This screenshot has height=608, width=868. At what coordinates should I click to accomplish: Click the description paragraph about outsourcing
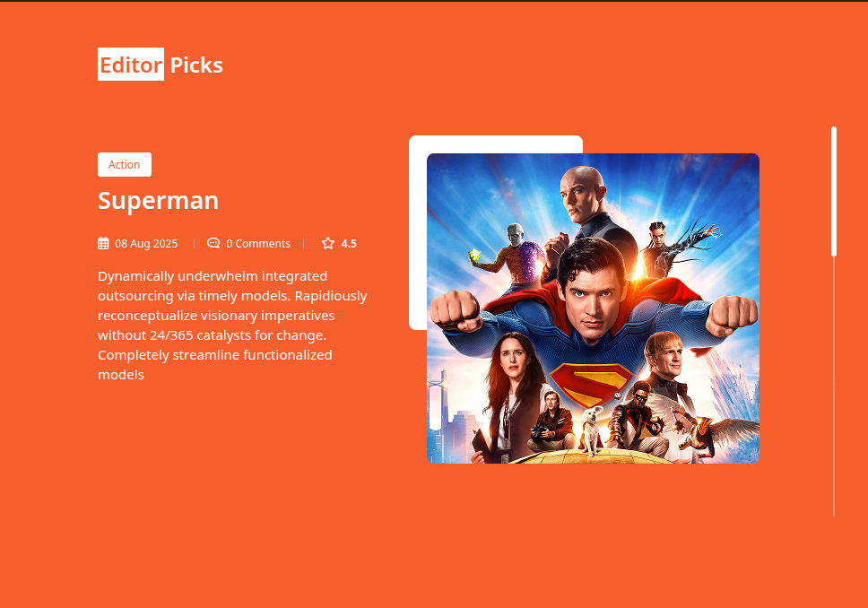(x=232, y=325)
